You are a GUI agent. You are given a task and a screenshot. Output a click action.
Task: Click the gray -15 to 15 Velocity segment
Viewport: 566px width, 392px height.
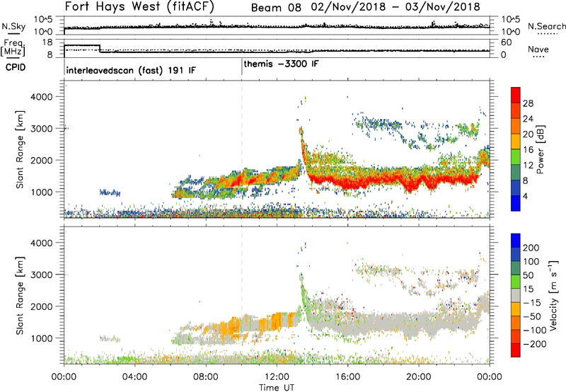point(516,295)
